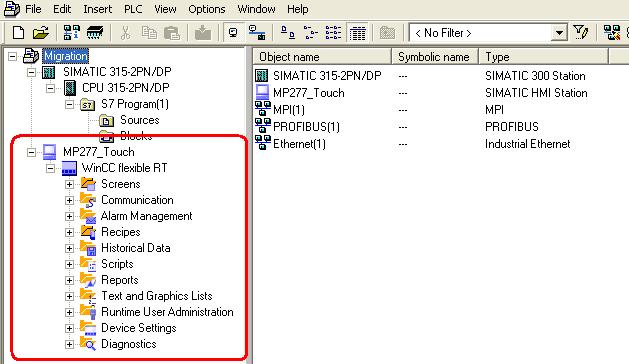Viewport: 629px width, 364px height.
Task: Click the Copy toolbar icon
Action: 149,33
